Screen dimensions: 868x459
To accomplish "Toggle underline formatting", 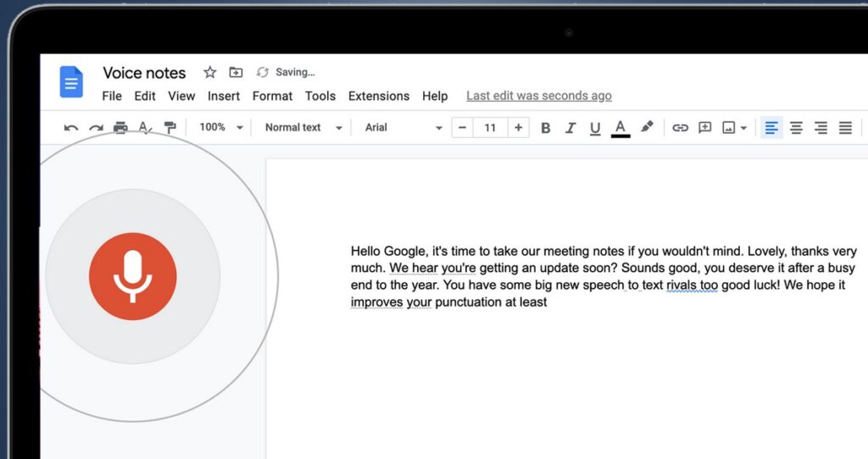I will click(x=595, y=128).
